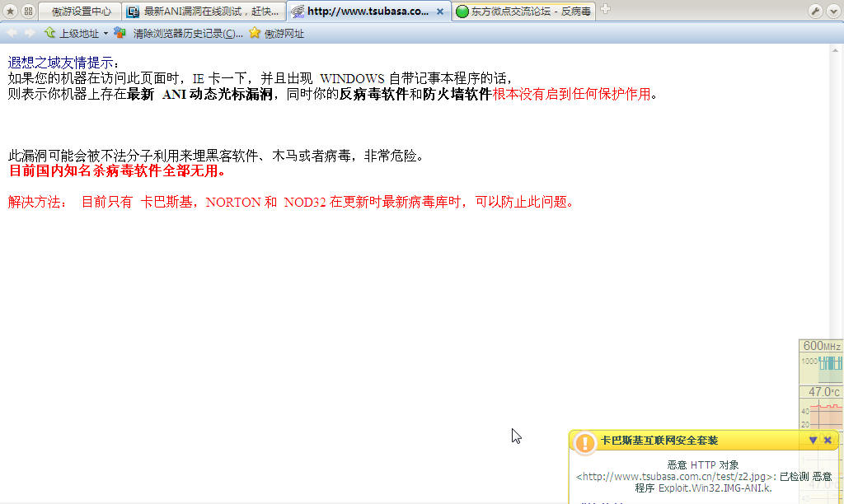Close the tsubasa tab with X
Image resolution: width=844 pixels, height=504 pixels.
pos(440,12)
